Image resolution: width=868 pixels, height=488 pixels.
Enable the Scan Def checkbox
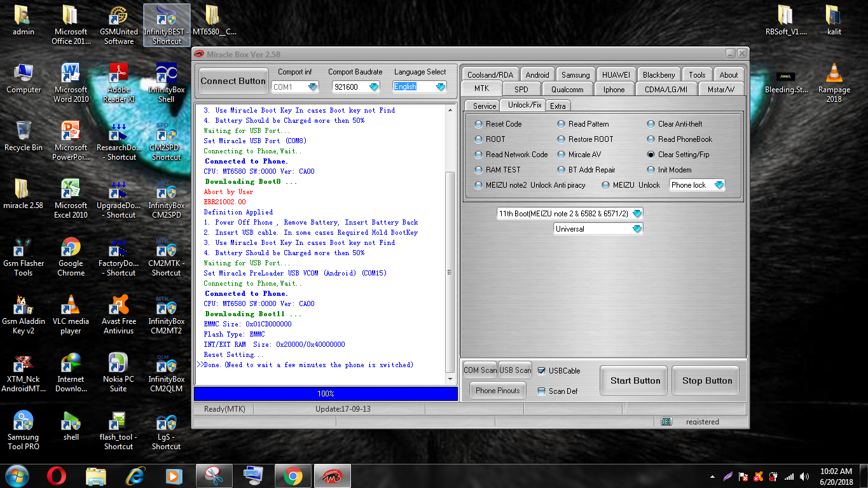(x=542, y=391)
